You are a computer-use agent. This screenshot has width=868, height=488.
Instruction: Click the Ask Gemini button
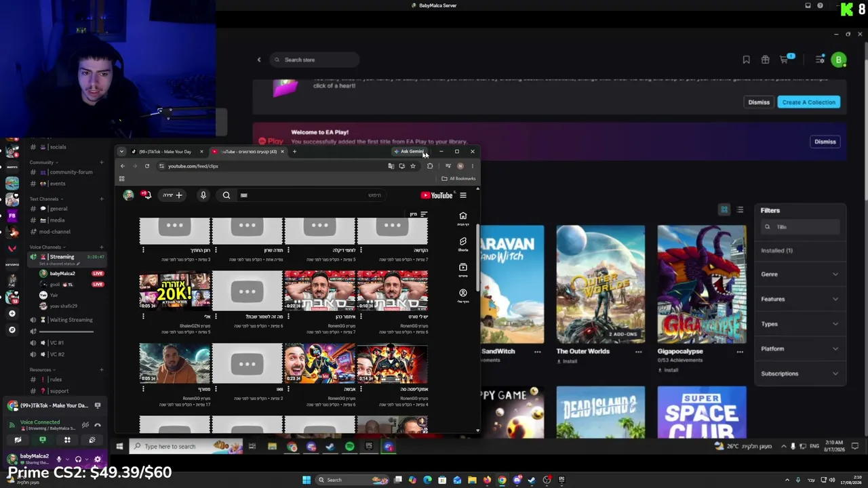410,152
